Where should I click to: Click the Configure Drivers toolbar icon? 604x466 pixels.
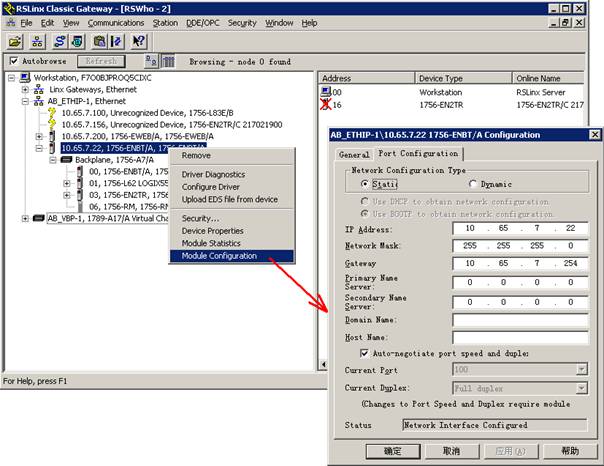pyautogui.click(x=59, y=41)
